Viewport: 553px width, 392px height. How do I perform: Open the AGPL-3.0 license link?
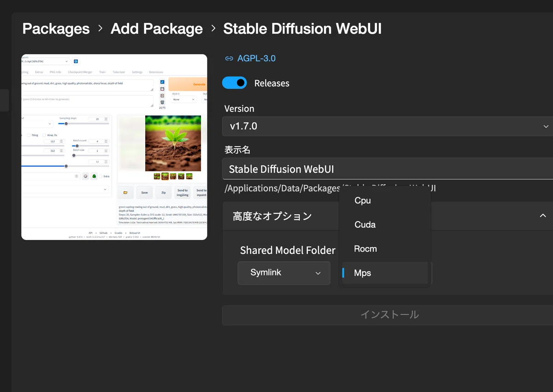pyautogui.click(x=256, y=59)
